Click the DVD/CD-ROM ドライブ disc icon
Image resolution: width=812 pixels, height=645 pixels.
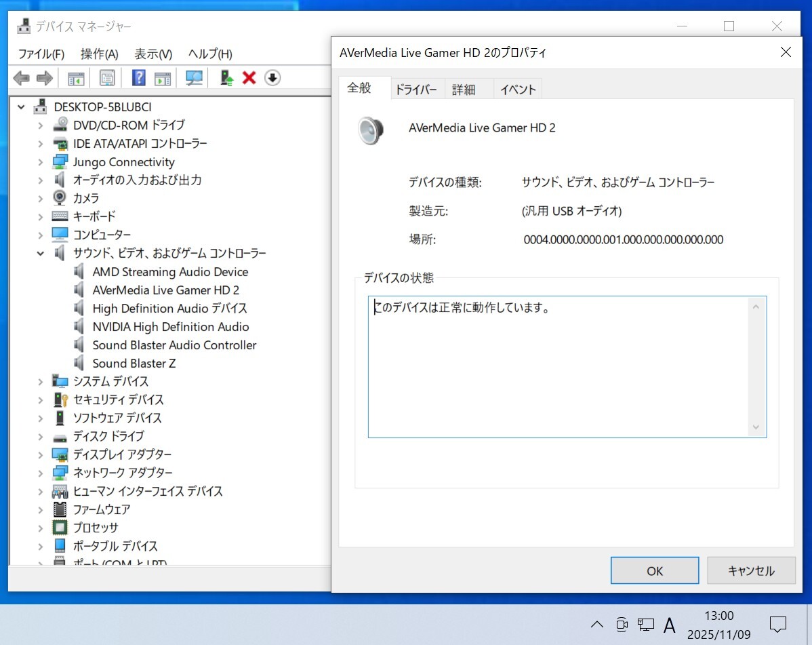click(60, 124)
